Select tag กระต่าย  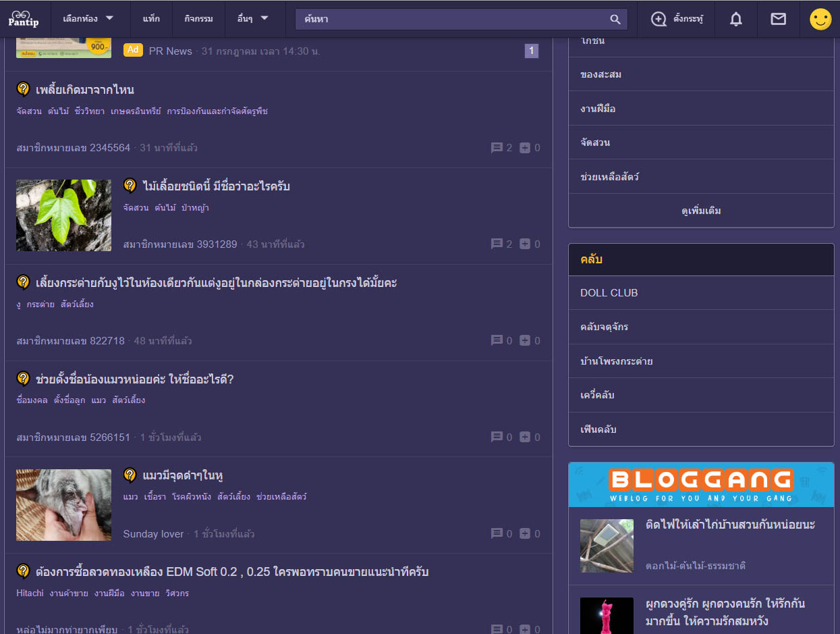(x=40, y=305)
